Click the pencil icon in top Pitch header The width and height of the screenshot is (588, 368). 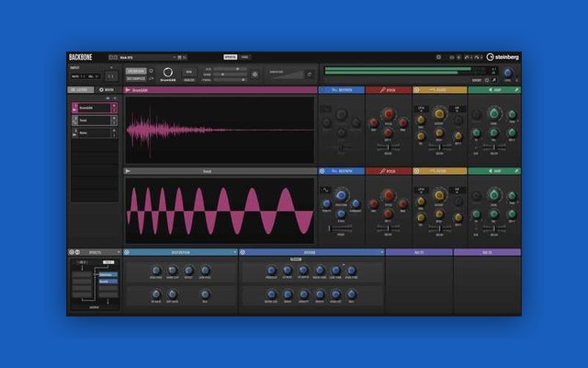pyautogui.click(x=382, y=90)
